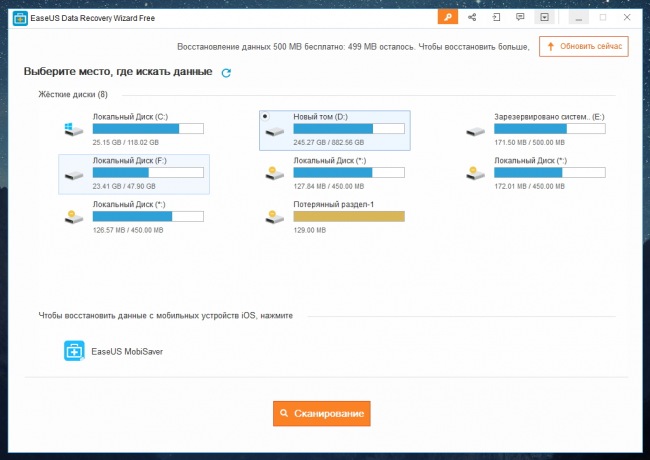Screen dimensions: 650x460
Task: Click the 25.15 GB / 118.02 GB size text
Action: [x=126, y=143]
